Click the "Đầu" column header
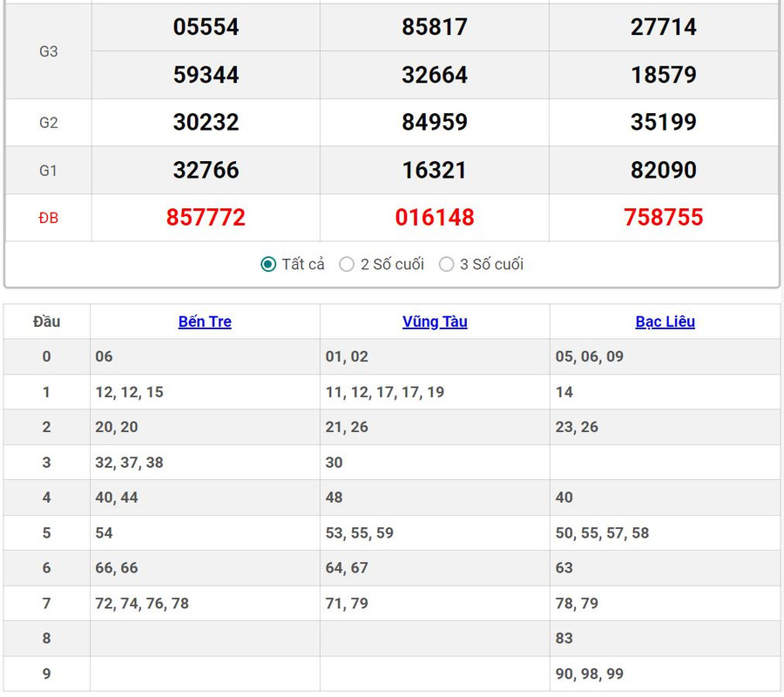 [47, 321]
